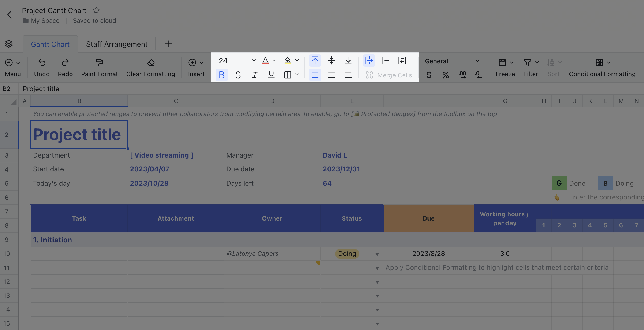Image resolution: width=644 pixels, height=330 pixels.
Task: Expand border style options arrow
Action: tap(297, 75)
